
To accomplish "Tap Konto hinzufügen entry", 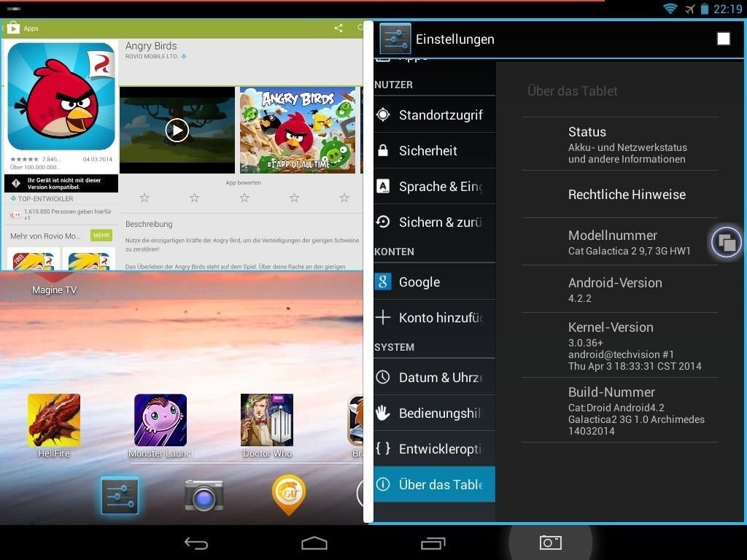I will point(435,317).
